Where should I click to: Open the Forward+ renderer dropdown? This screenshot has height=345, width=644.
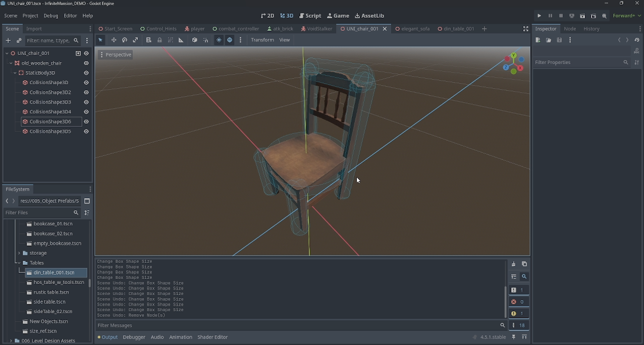(x=627, y=16)
